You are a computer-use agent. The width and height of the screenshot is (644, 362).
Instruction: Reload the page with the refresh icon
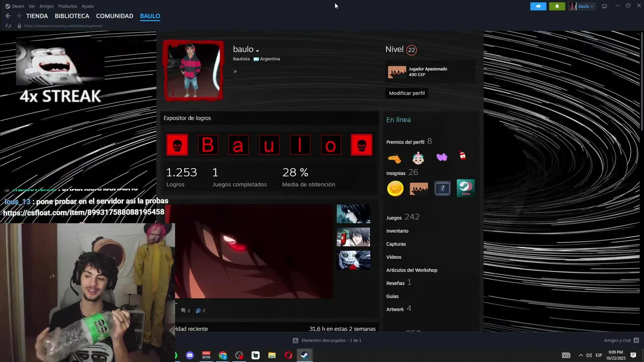pyautogui.click(x=9, y=26)
